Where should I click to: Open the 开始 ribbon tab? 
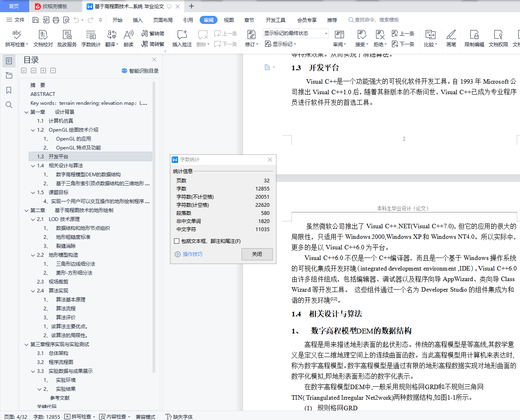tap(117, 20)
